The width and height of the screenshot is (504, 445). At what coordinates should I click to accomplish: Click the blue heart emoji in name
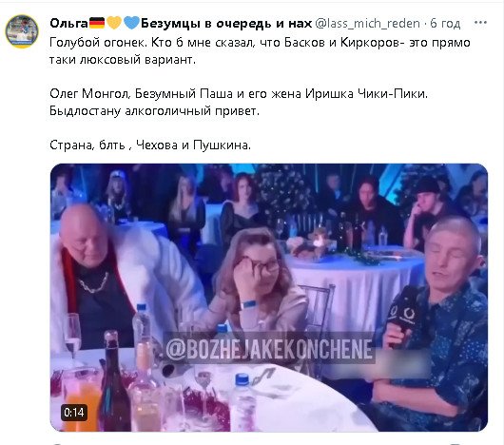(131, 23)
